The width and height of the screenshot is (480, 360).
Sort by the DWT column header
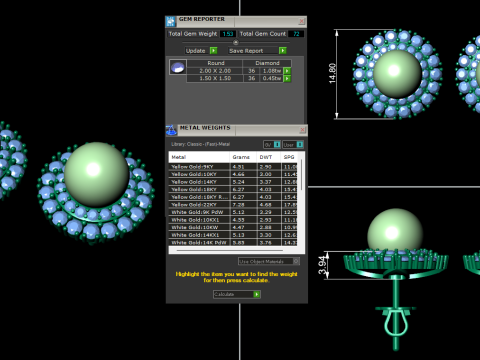(x=269, y=157)
